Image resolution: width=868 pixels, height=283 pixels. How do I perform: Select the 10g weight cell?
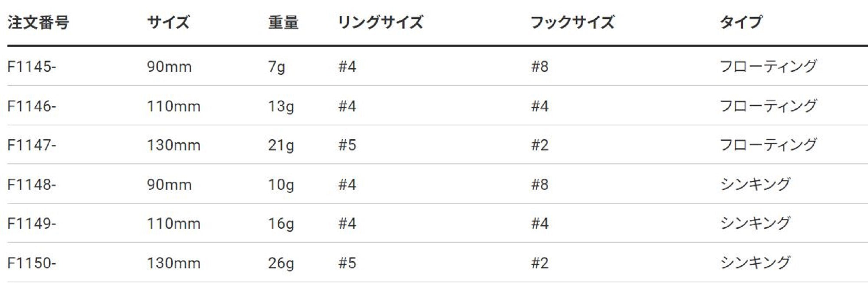(281, 185)
